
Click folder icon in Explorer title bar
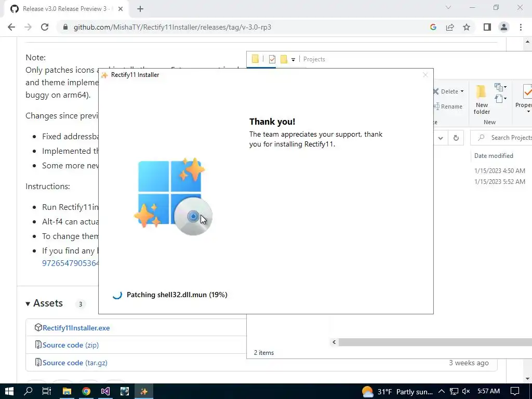[x=255, y=59]
